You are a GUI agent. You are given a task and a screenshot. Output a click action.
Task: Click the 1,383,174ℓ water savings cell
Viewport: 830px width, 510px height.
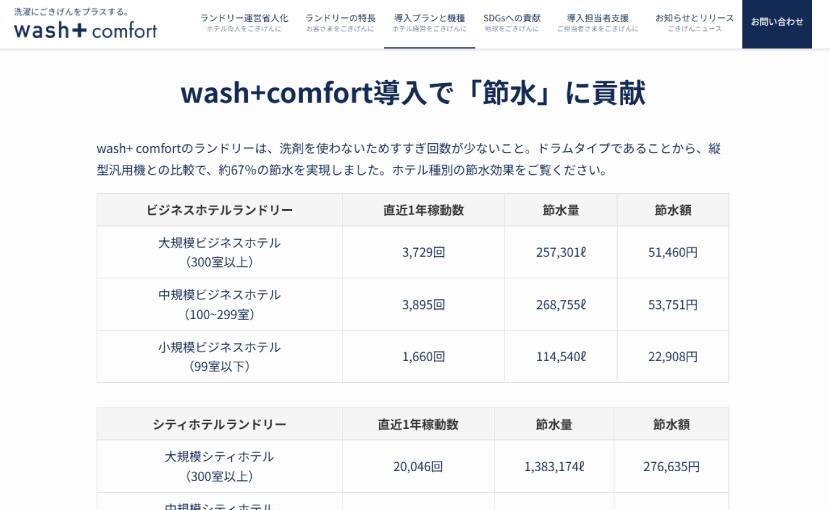point(554,466)
